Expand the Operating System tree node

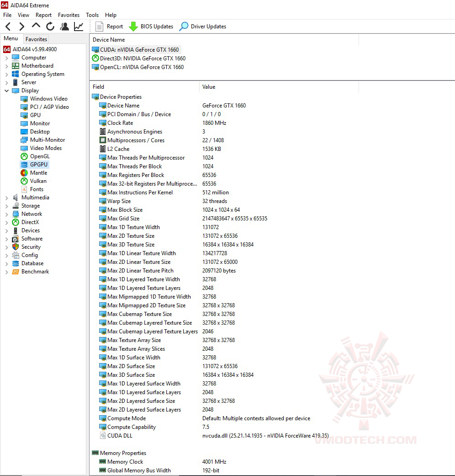[x=7, y=74]
